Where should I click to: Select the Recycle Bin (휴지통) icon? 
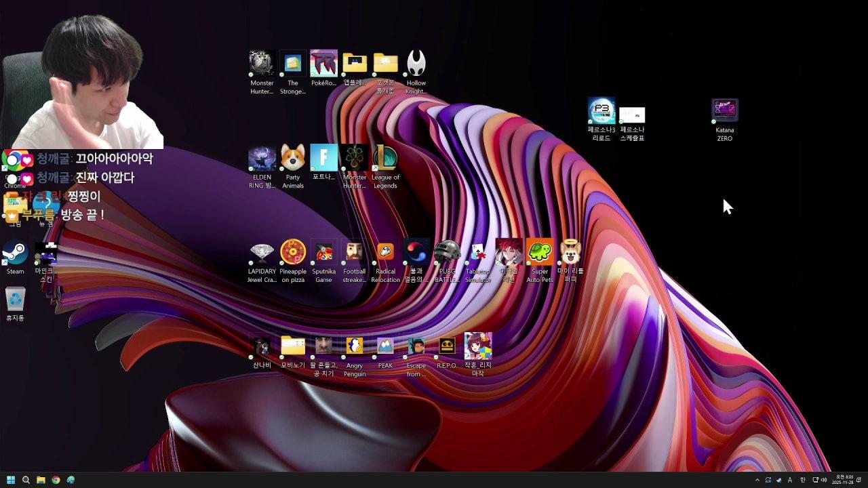coord(15,300)
